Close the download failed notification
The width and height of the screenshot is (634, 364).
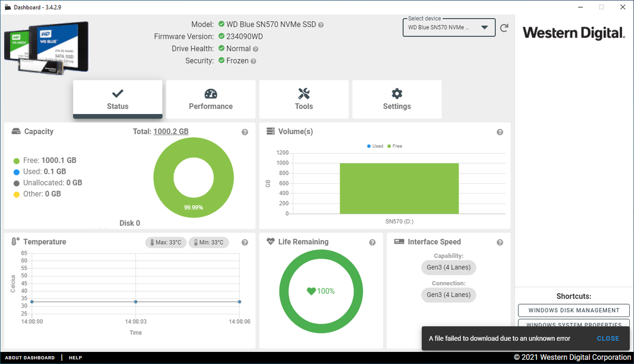(608, 339)
